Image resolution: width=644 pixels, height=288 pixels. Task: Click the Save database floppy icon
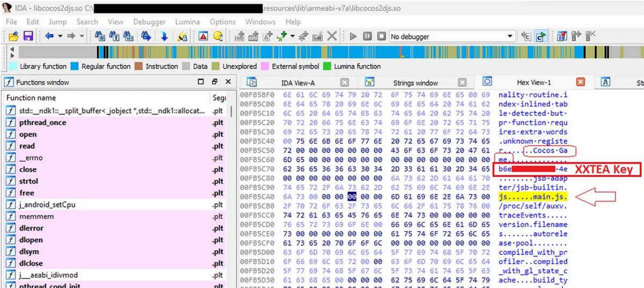tap(28, 37)
